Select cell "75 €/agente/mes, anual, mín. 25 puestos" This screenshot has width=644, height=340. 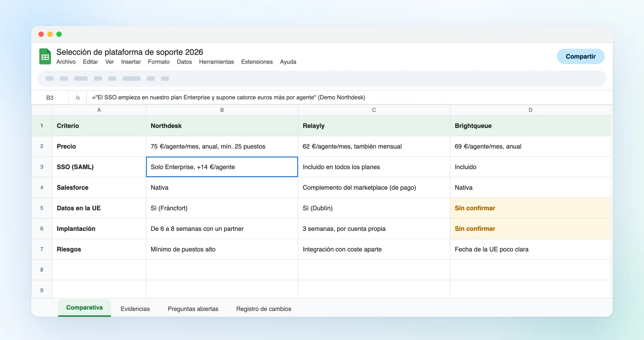coord(222,146)
